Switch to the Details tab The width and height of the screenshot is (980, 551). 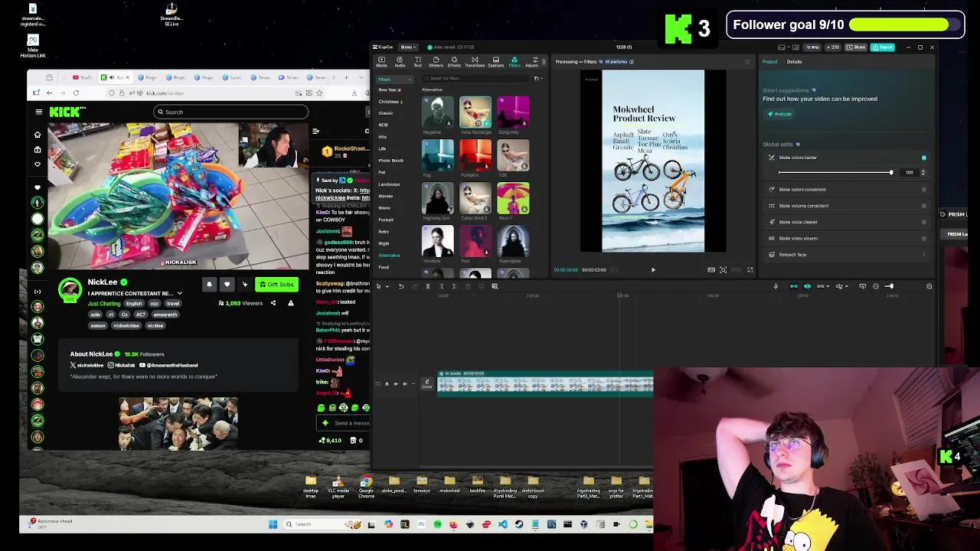click(794, 62)
